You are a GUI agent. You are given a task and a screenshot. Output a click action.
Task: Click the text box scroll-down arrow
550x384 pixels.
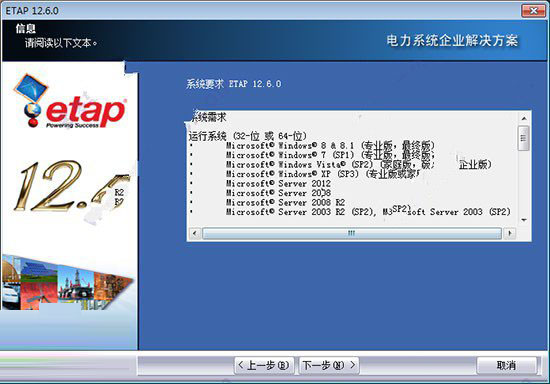(524, 220)
